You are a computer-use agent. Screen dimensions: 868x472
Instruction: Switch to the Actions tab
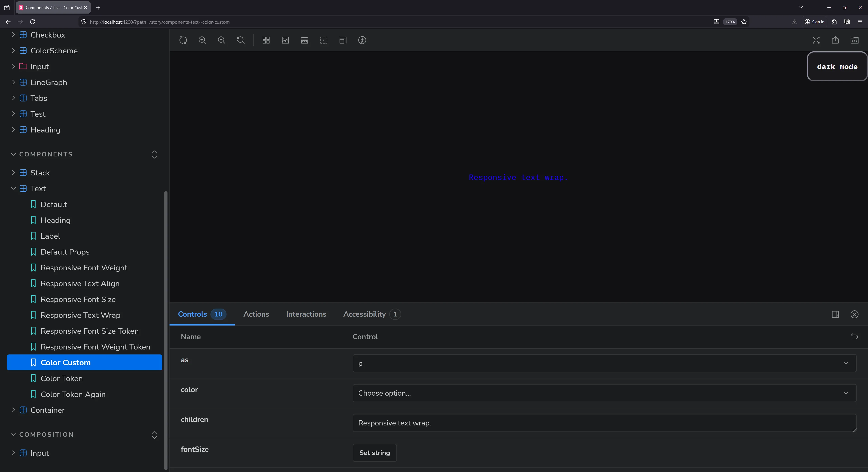256,314
